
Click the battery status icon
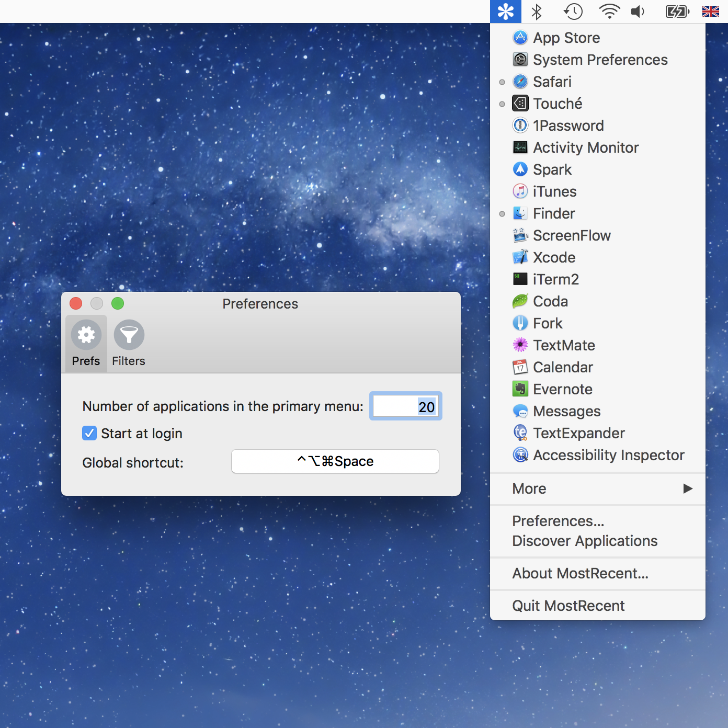tap(677, 12)
